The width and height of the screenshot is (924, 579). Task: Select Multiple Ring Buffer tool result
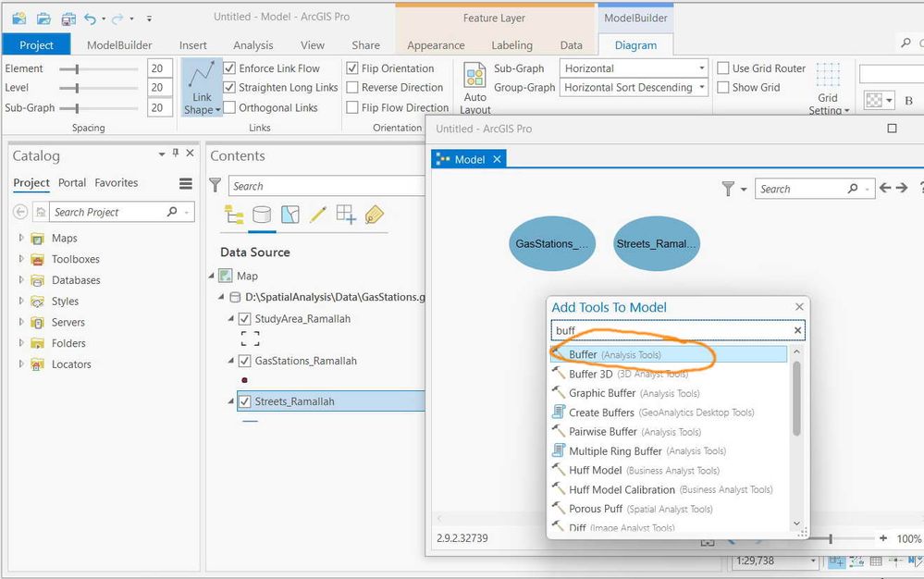[x=668, y=451]
